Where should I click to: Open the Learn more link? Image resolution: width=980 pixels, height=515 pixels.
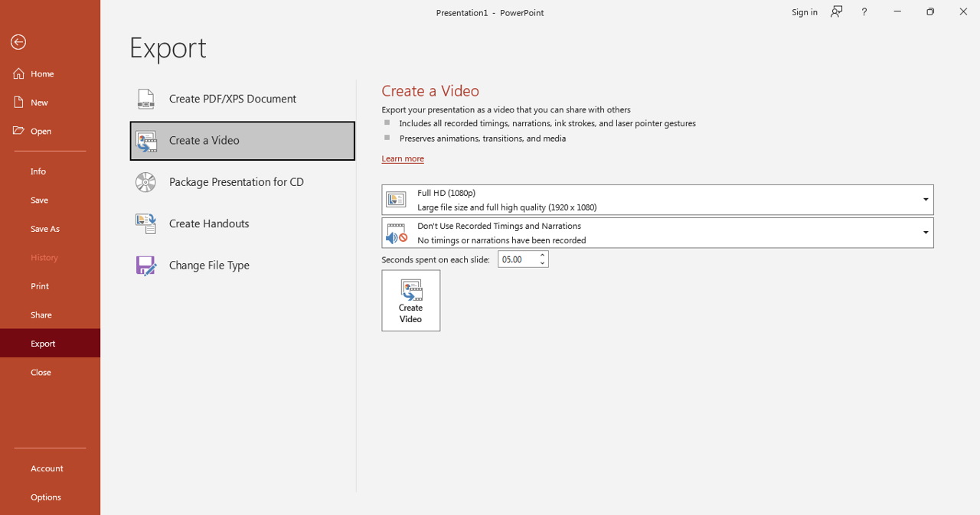pos(403,158)
